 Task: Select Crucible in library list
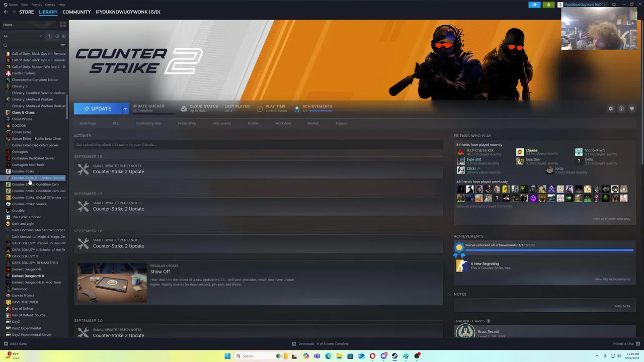click(18, 211)
